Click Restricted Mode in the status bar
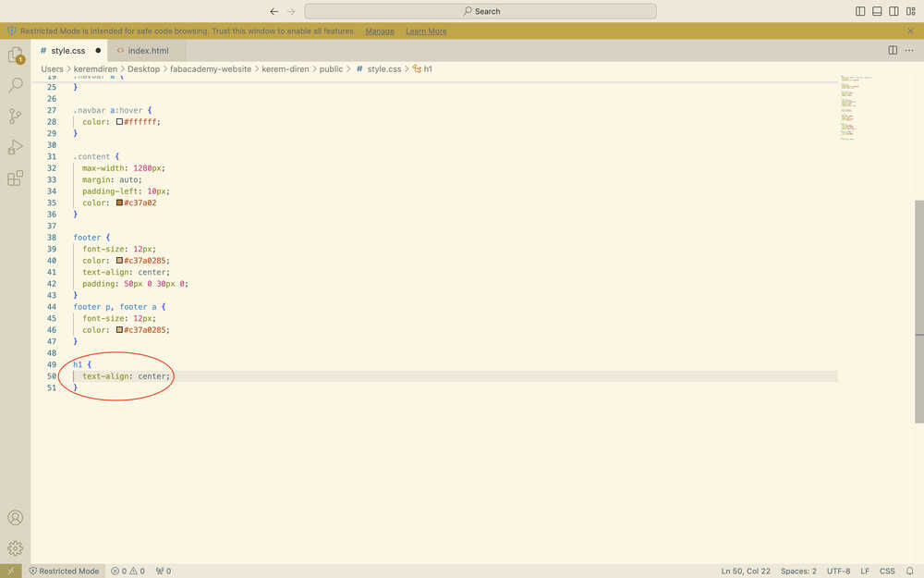The height and width of the screenshot is (578, 924). click(65, 571)
